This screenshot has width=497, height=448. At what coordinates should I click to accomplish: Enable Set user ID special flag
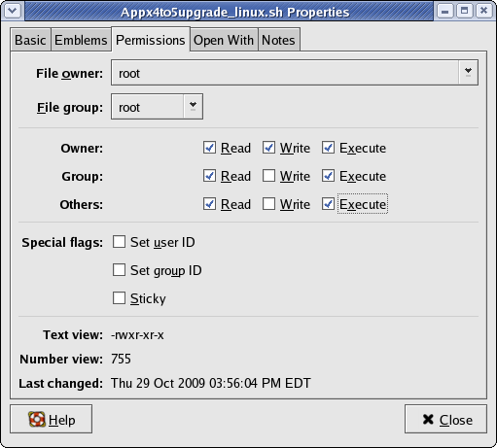click(119, 242)
